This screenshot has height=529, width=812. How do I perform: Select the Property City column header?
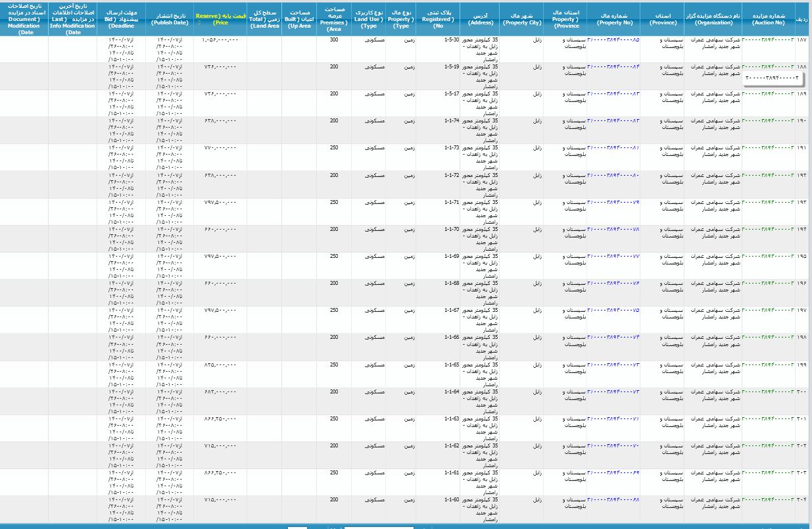pyautogui.click(x=521, y=18)
